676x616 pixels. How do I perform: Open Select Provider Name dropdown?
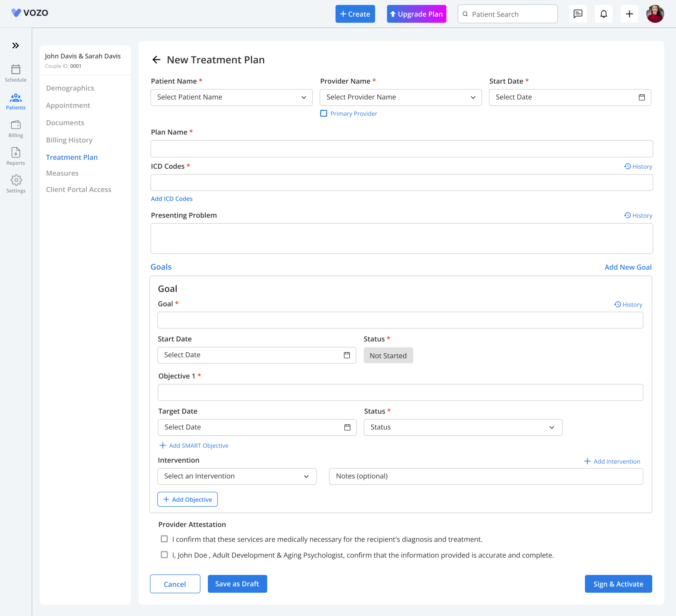click(401, 97)
